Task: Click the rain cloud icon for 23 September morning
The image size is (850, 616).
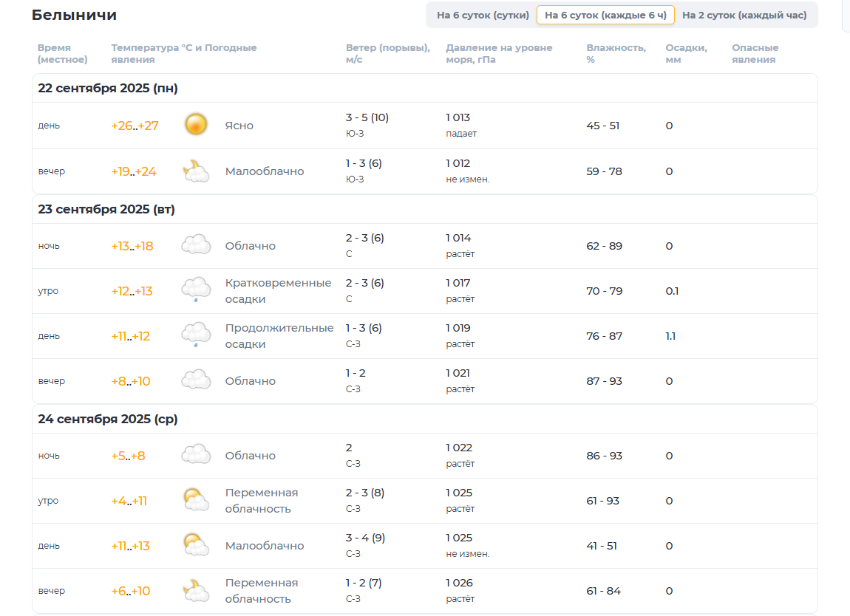Action: [196, 290]
